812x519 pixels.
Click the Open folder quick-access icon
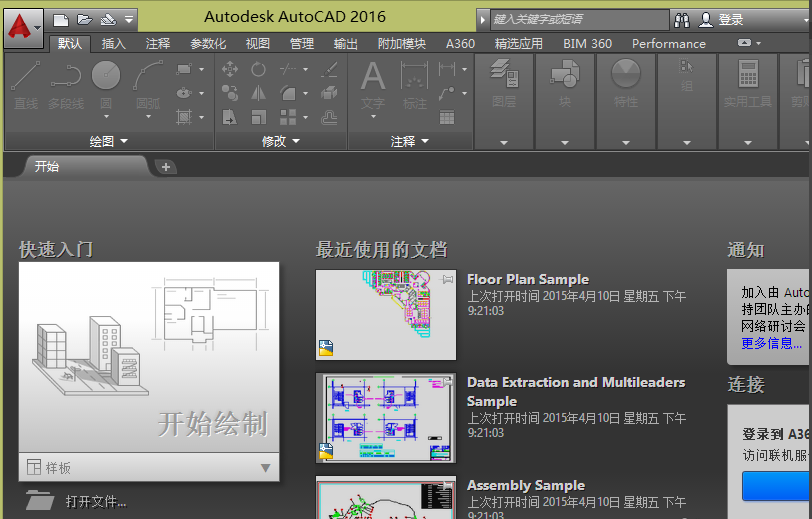pyautogui.click(x=84, y=20)
